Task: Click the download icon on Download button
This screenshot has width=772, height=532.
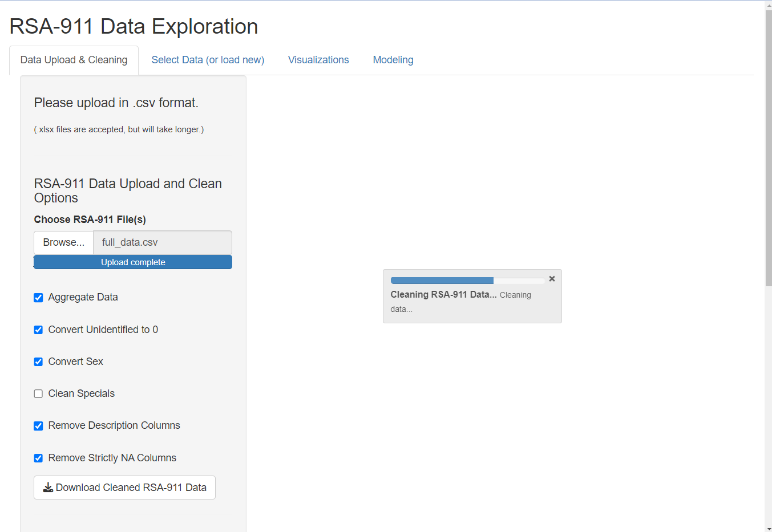Action: coord(48,488)
